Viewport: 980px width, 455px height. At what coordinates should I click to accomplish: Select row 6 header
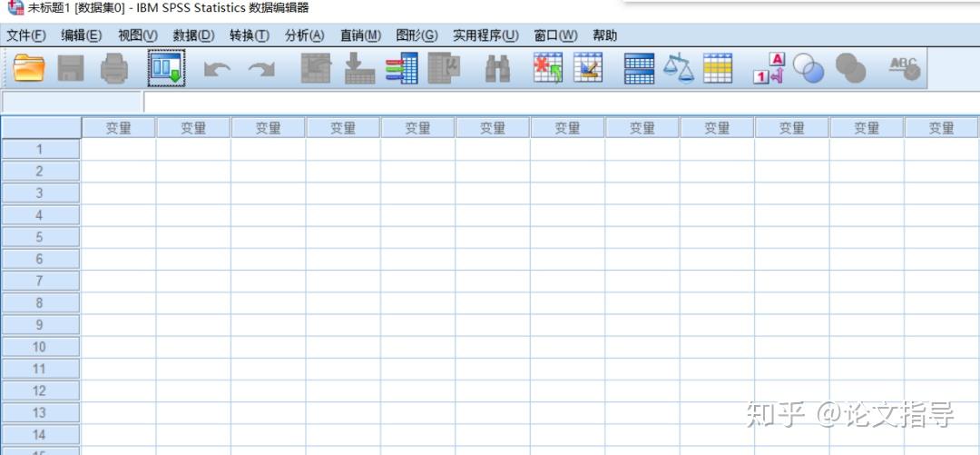[40, 259]
